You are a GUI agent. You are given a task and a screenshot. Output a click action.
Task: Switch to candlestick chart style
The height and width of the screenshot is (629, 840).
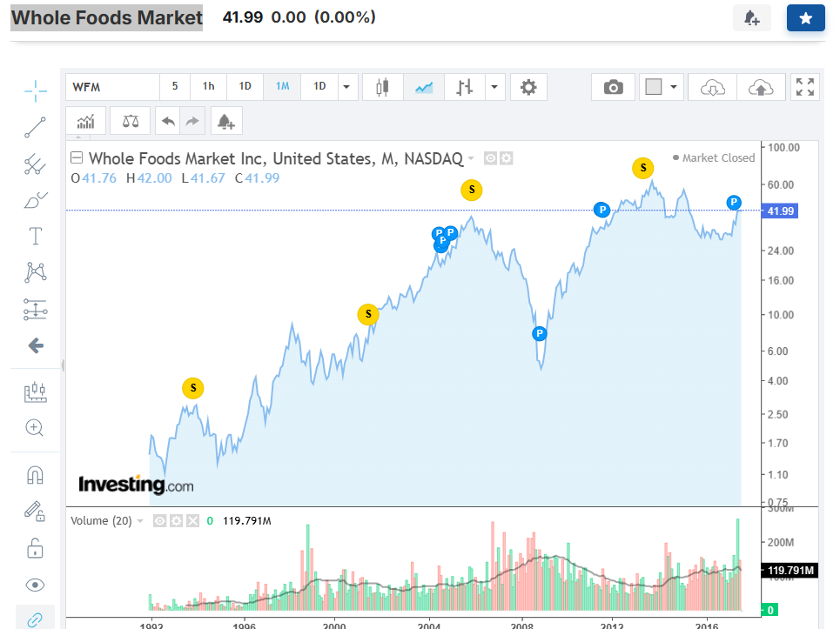click(x=382, y=87)
